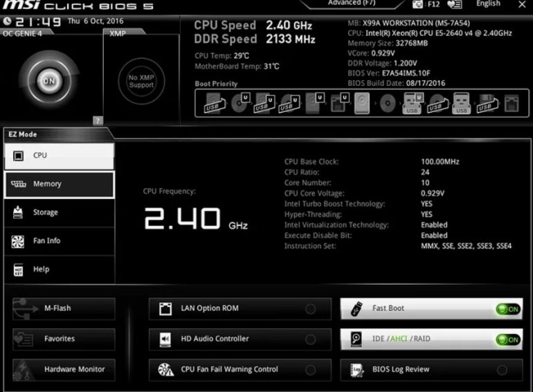Open the heart-shaped favorites icon in the top bar
The image size is (533, 392).
455,4
